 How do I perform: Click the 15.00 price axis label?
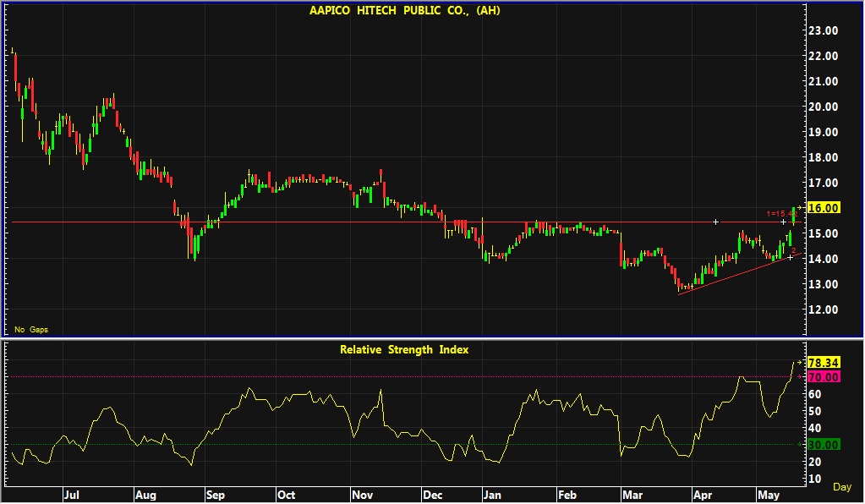click(823, 233)
